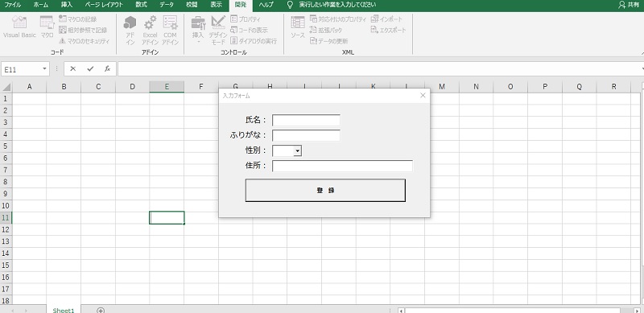Select column R header
644x313 pixels.
click(x=613, y=87)
